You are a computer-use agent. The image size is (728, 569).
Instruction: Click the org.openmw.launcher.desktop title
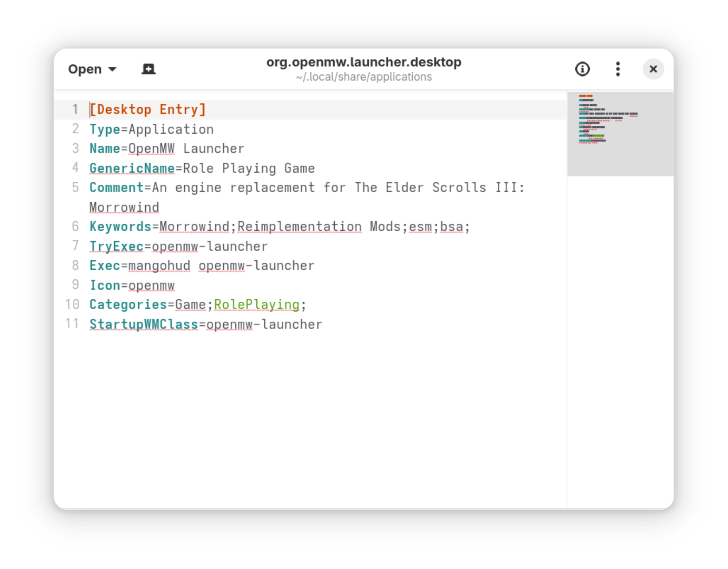click(x=364, y=62)
